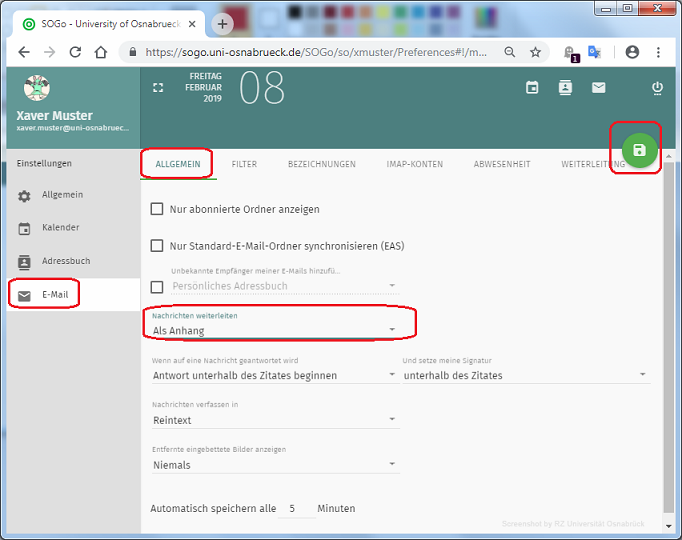Image resolution: width=682 pixels, height=540 pixels.
Task: Enable Nur abonnierte Ordner anzeigen checkbox
Action: click(157, 209)
